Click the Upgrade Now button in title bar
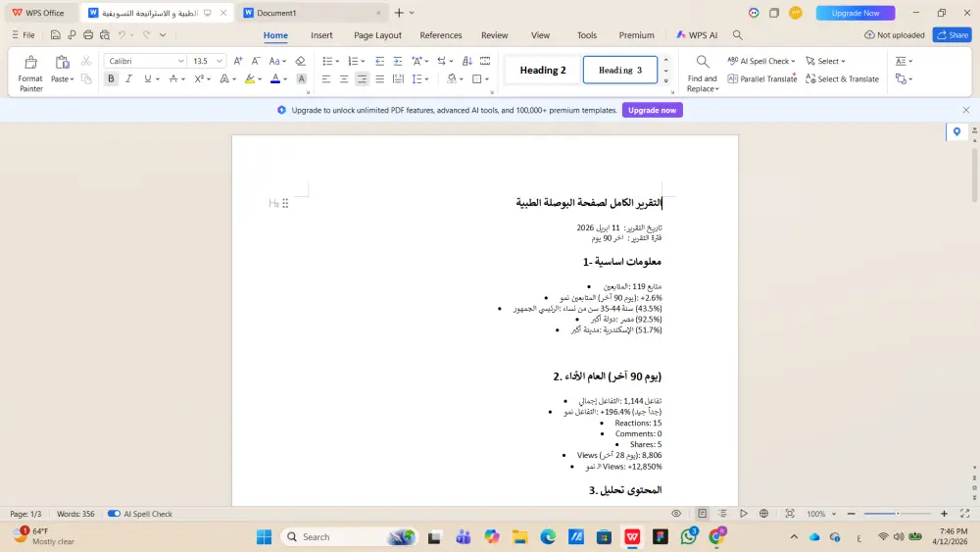This screenshot has height=552, width=980. click(x=855, y=13)
